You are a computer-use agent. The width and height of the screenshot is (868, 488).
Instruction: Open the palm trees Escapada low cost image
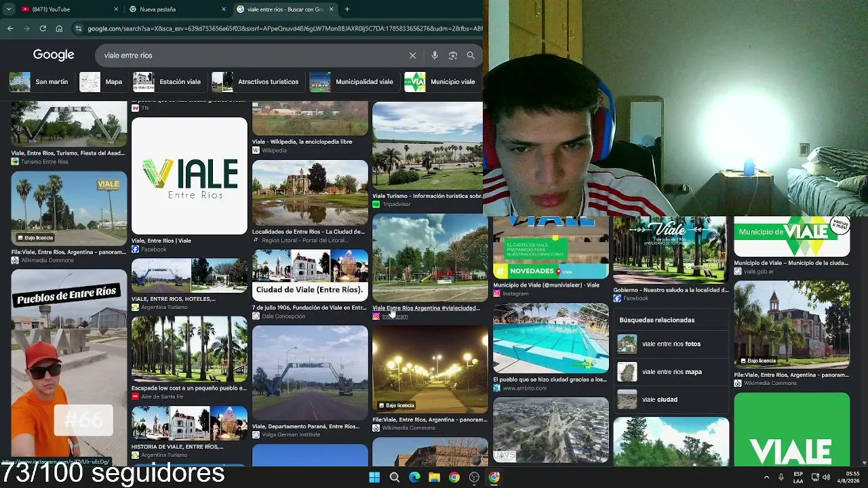click(x=189, y=349)
